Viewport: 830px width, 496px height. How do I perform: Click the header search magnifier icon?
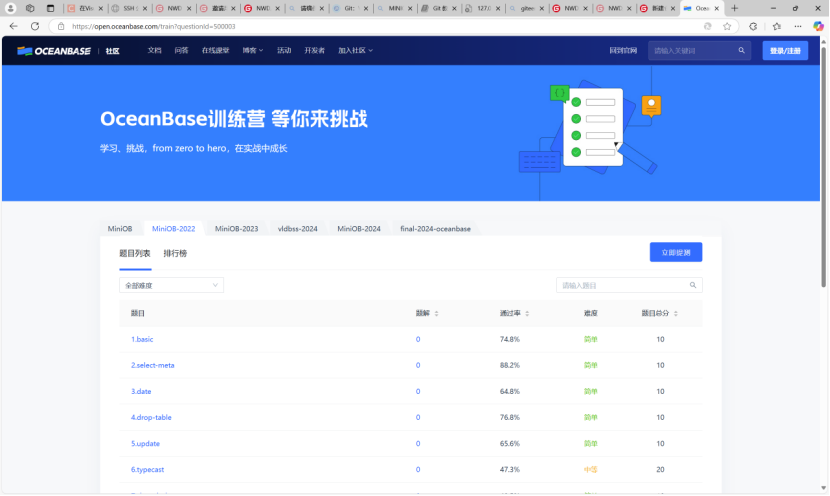pos(741,50)
